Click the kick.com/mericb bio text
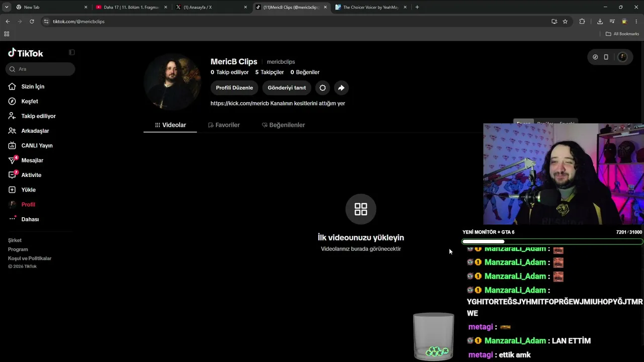This screenshot has height=362, width=644. click(278, 104)
